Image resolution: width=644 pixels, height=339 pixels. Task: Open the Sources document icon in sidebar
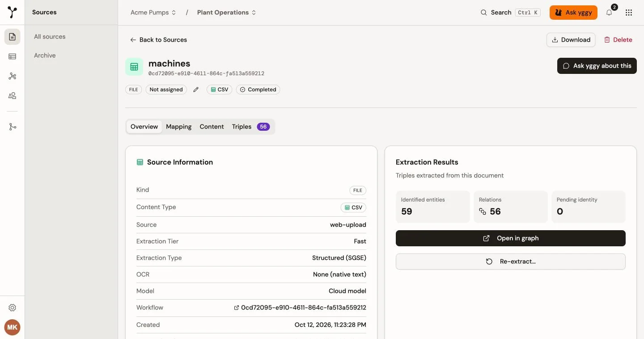pyautogui.click(x=13, y=37)
